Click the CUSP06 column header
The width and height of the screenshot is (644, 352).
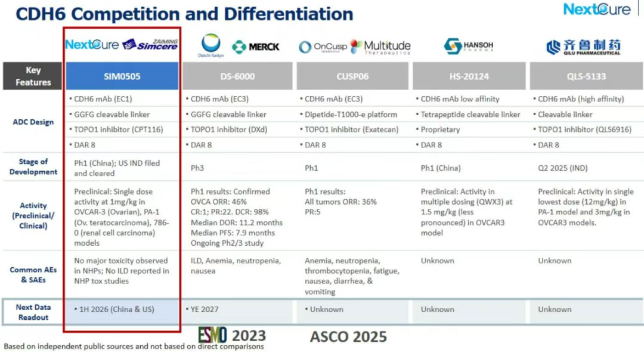pos(354,76)
